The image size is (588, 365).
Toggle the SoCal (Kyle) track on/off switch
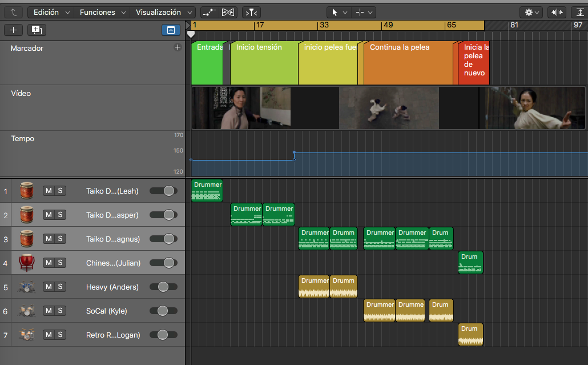(x=163, y=311)
